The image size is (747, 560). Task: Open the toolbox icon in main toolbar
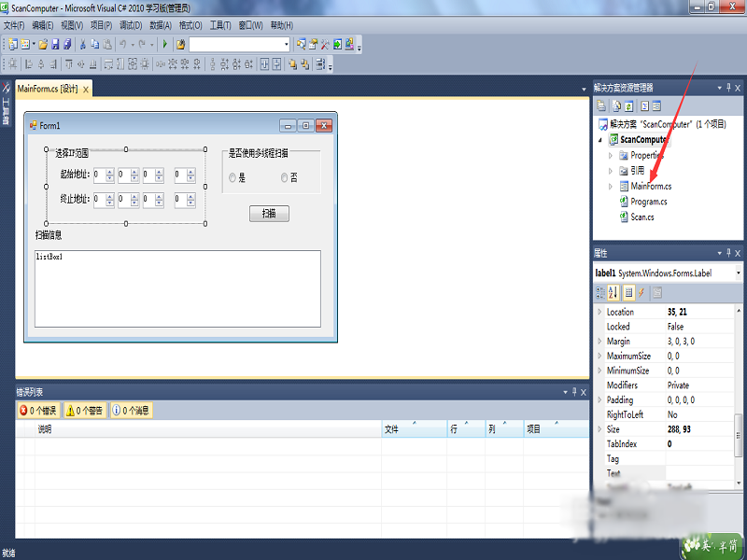[x=325, y=44]
